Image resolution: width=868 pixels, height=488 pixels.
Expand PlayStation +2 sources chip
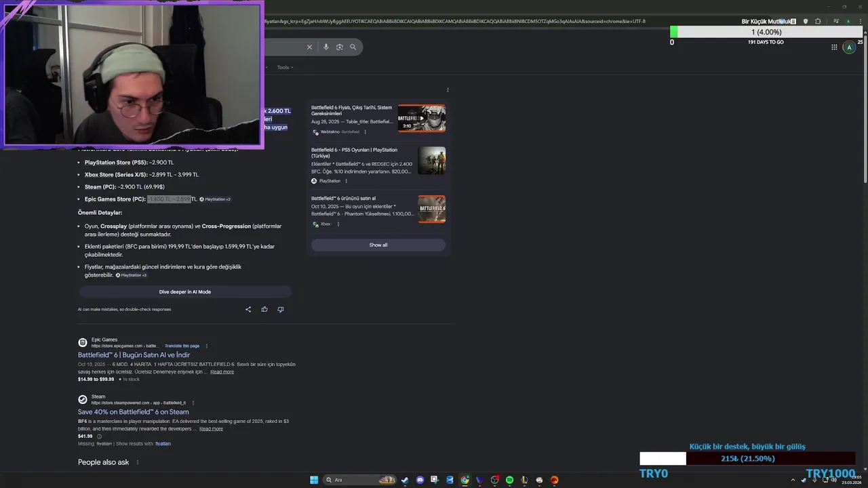click(x=215, y=199)
